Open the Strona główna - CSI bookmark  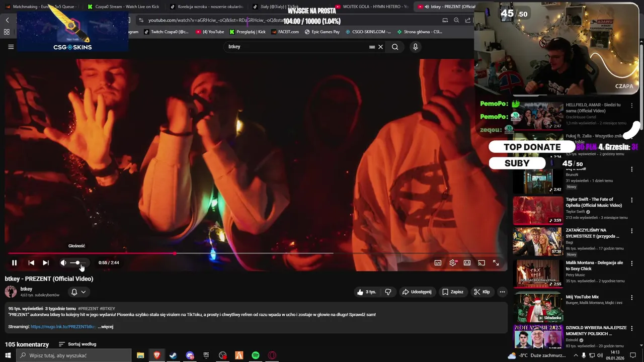[420, 32]
